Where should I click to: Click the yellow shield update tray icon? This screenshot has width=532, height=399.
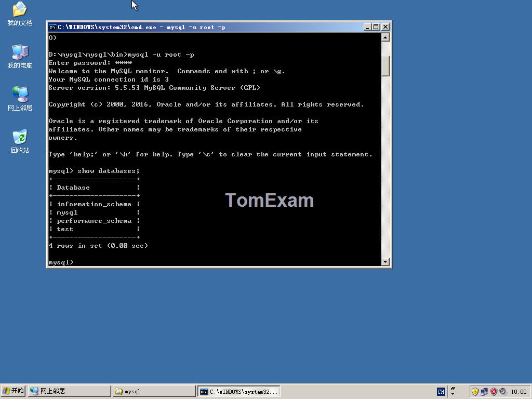click(475, 392)
